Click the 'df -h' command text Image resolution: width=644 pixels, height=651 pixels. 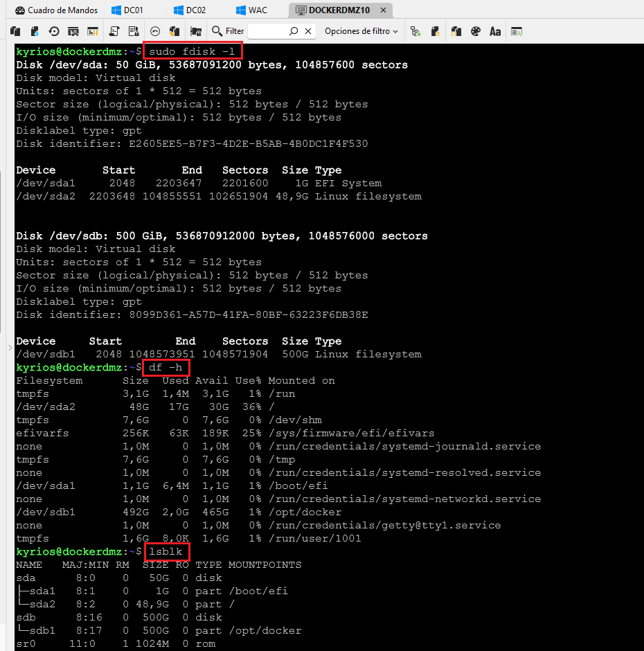coord(166,368)
